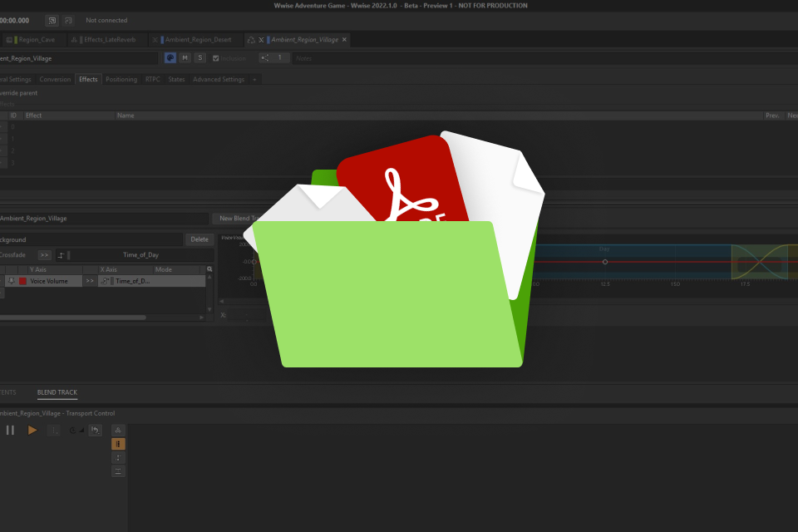The width and height of the screenshot is (798, 532).
Task: Open the Positioning property tab
Action: [121, 80]
